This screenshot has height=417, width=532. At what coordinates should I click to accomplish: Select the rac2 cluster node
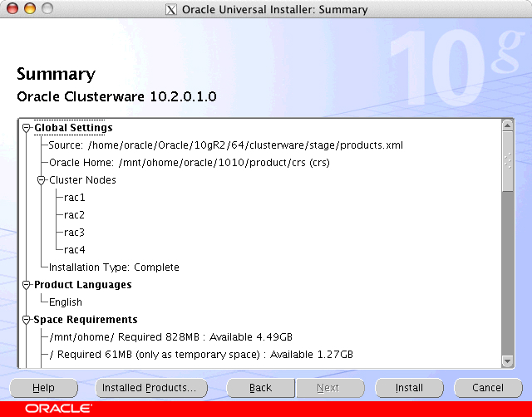point(75,215)
